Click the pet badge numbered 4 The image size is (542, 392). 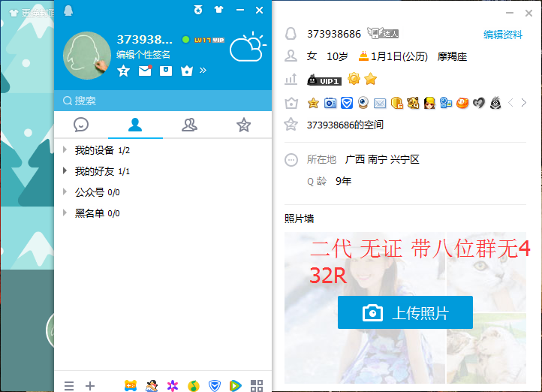413,103
